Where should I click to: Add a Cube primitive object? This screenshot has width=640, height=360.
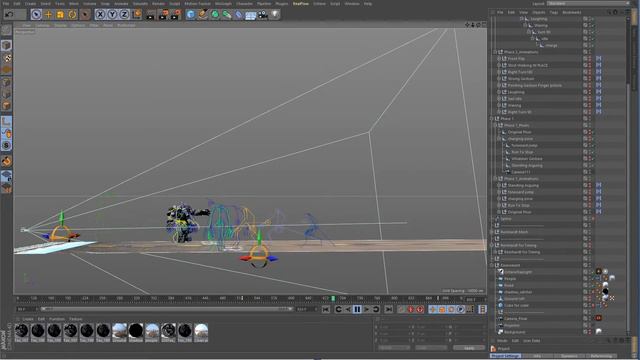coord(190,15)
